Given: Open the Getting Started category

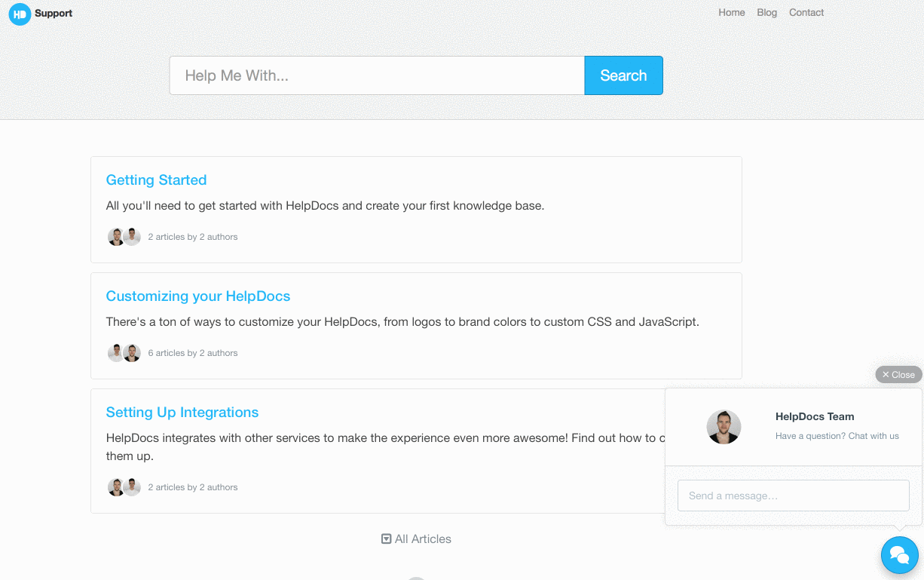Looking at the screenshot, I should click(156, 180).
